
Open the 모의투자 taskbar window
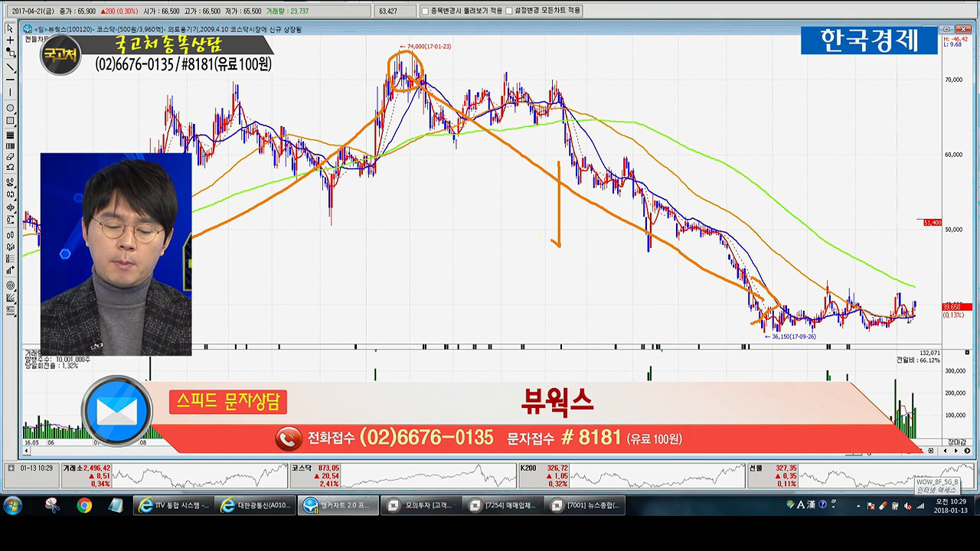point(420,506)
